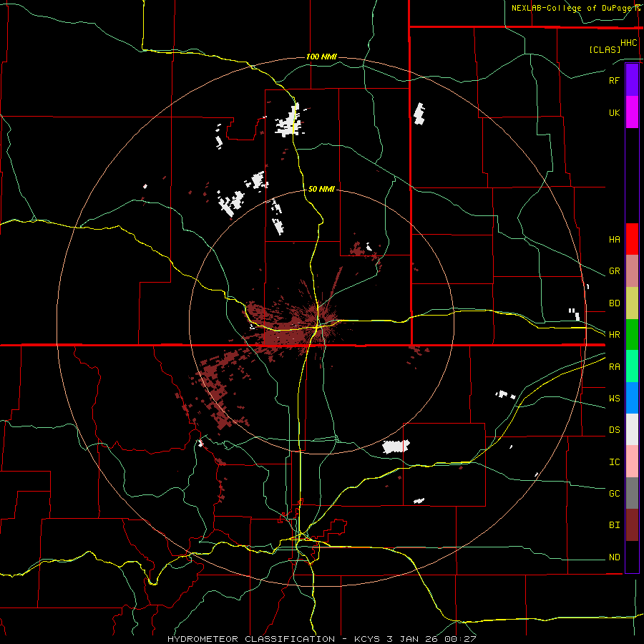This screenshot has height=644, width=644.
Task: Click the KCYS radar site identifier
Action: tap(367, 639)
